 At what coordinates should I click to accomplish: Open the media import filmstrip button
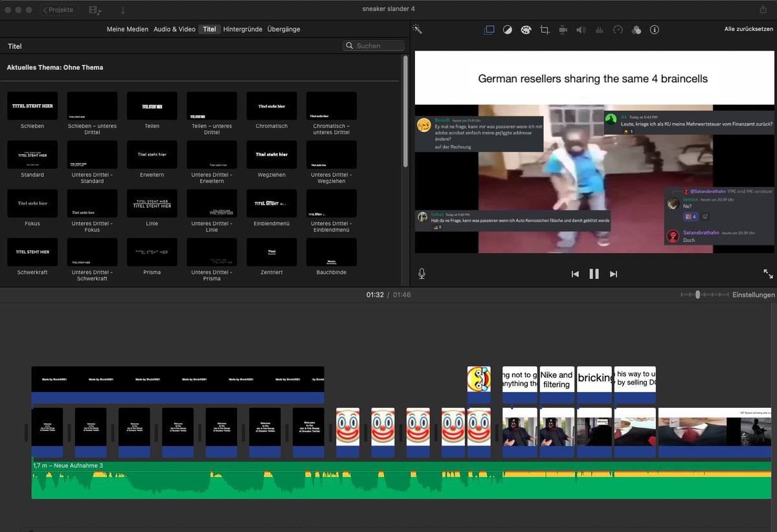pyautogui.click(x=95, y=10)
